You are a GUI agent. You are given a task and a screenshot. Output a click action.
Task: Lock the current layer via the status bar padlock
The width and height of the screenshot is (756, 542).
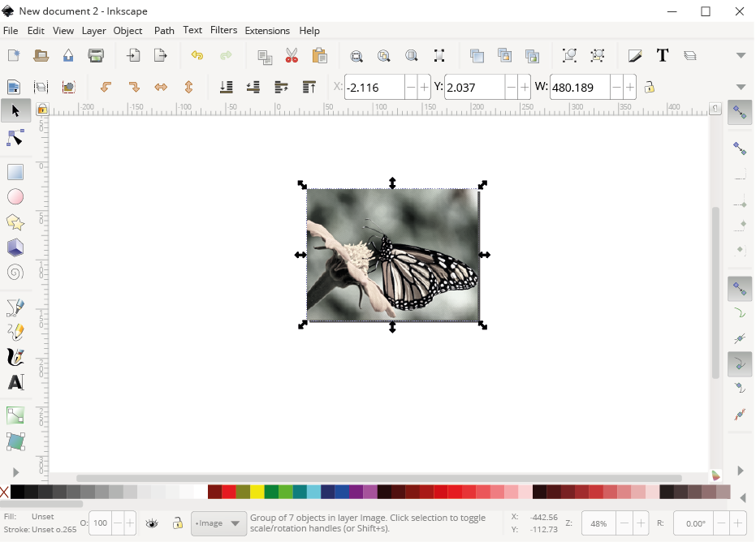(x=177, y=523)
